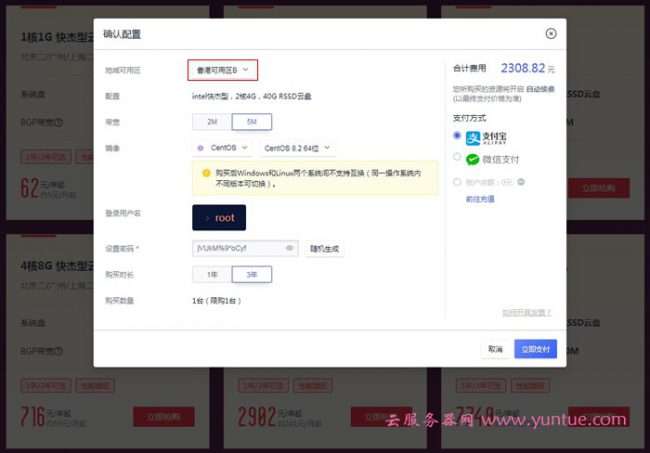The height and width of the screenshot is (453, 650).
Task: Choose the 1年 purchase duration
Action: tap(211, 274)
